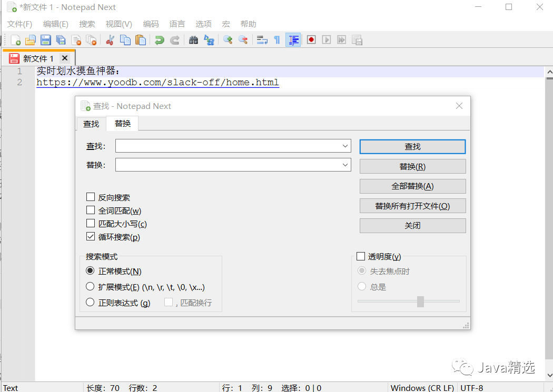The height and width of the screenshot is (392, 553).
Task: Click the gray Redo arrow icon
Action: pyautogui.click(x=174, y=40)
